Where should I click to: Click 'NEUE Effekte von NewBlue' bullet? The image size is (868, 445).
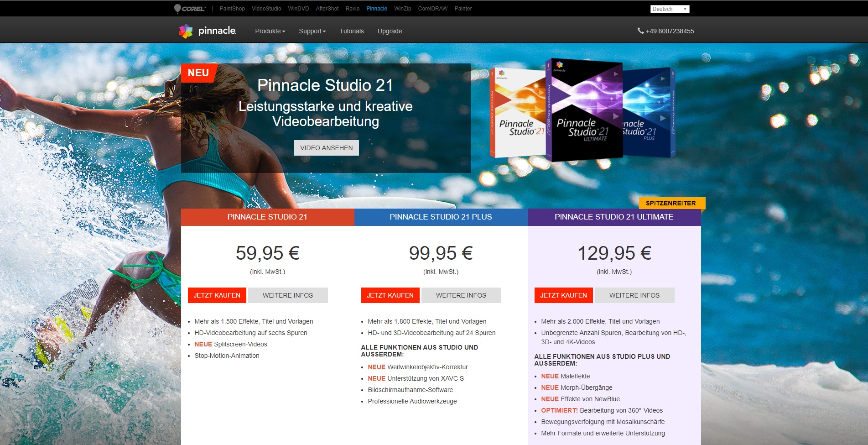click(x=580, y=399)
